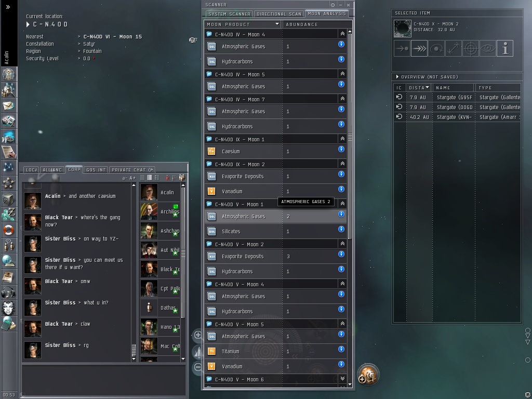Open the assets safe icon in sidebar
This screenshot has width=532, height=399.
coord(8,199)
